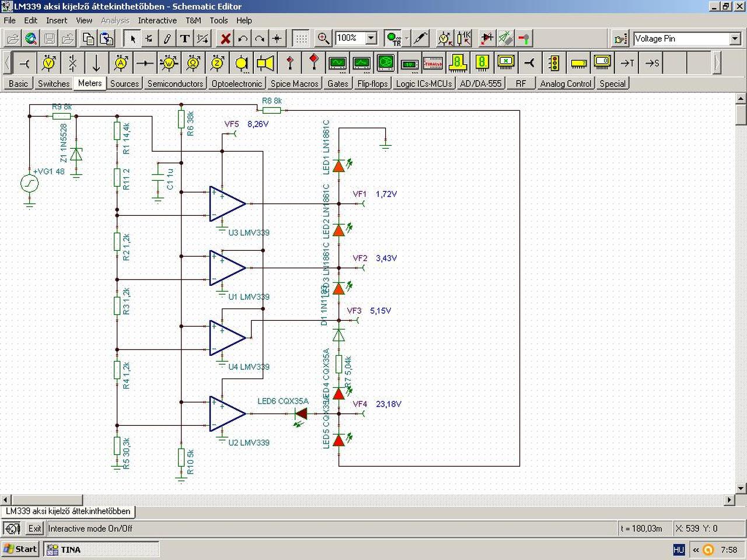Screen dimensions: 747x560
Task: Switch to the Sources component tab
Action: coord(125,83)
